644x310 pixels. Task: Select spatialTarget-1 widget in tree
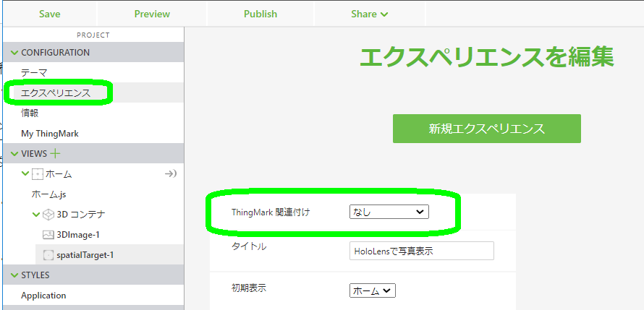tap(85, 255)
